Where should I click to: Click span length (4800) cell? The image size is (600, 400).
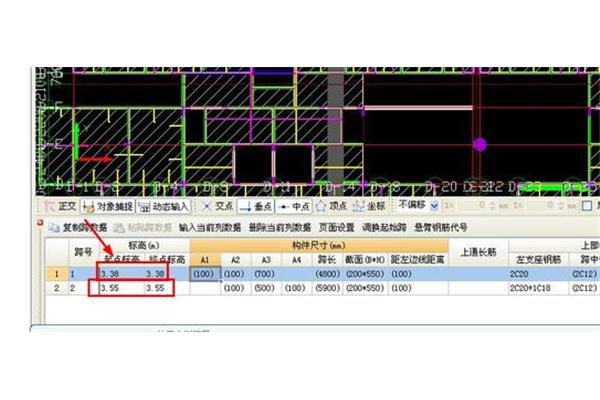click(x=328, y=274)
